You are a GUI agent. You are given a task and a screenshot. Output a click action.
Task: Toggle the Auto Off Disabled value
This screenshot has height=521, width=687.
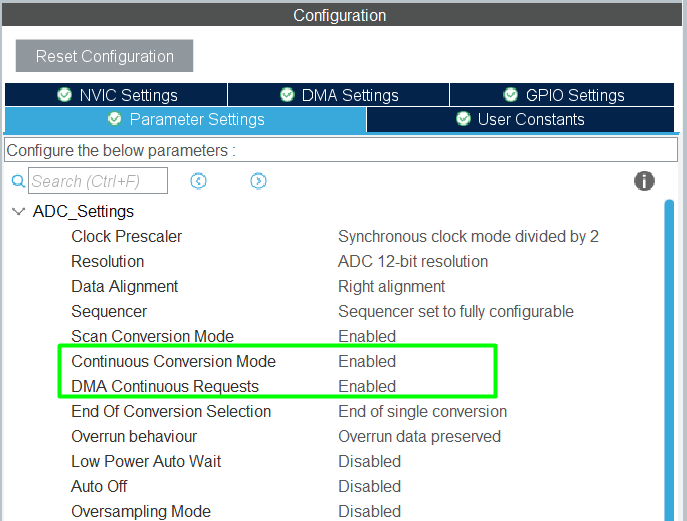point(369,486)
